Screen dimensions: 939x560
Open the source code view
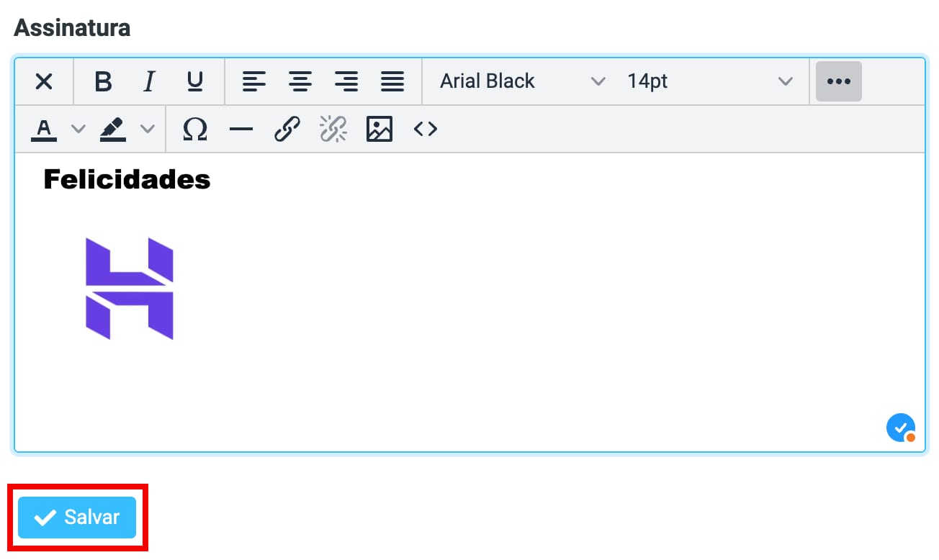425,129
